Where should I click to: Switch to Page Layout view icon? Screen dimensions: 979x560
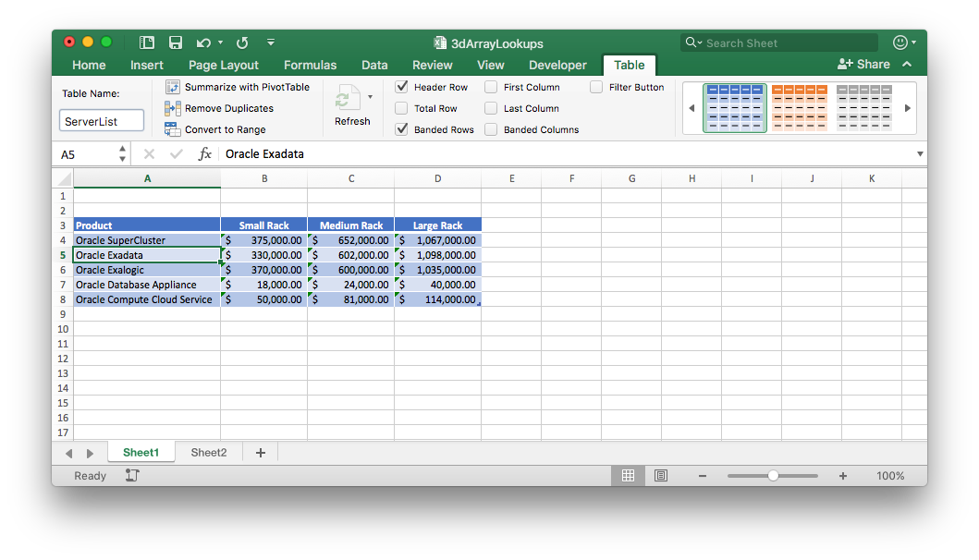point(661,476)
